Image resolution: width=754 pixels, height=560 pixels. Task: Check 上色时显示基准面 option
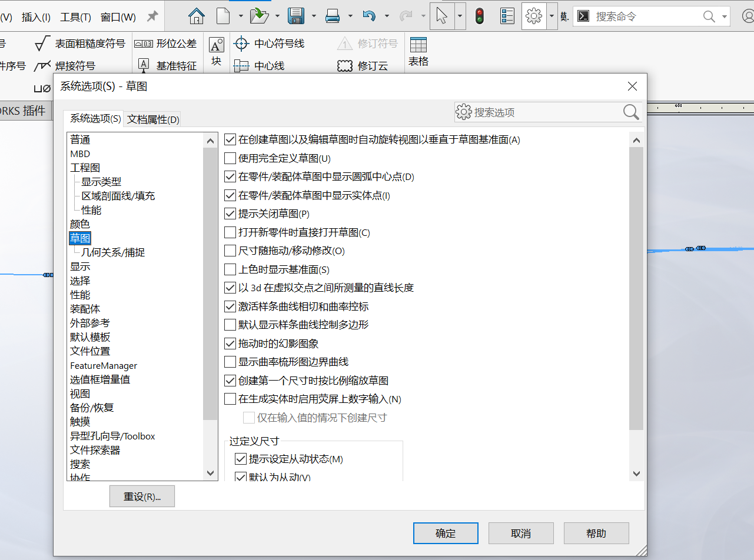pyautogui.click(x=230, y=269)
